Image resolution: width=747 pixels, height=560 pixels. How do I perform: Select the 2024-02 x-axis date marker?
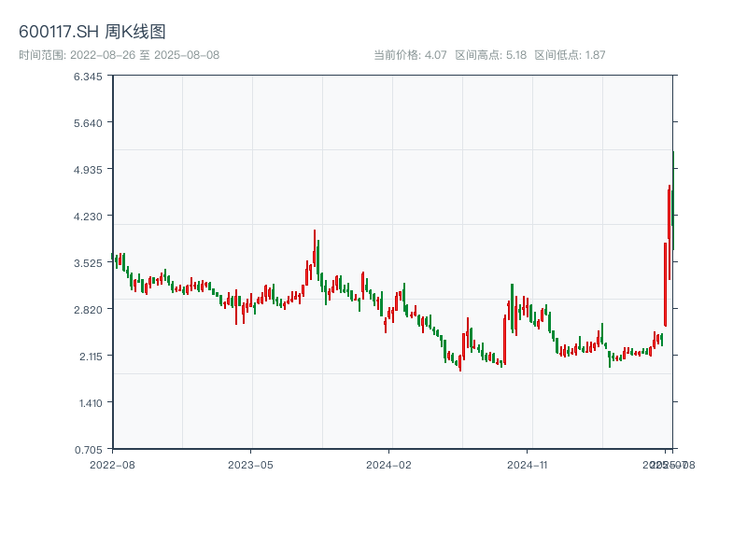pyautogui.click(x=389, y=464)
